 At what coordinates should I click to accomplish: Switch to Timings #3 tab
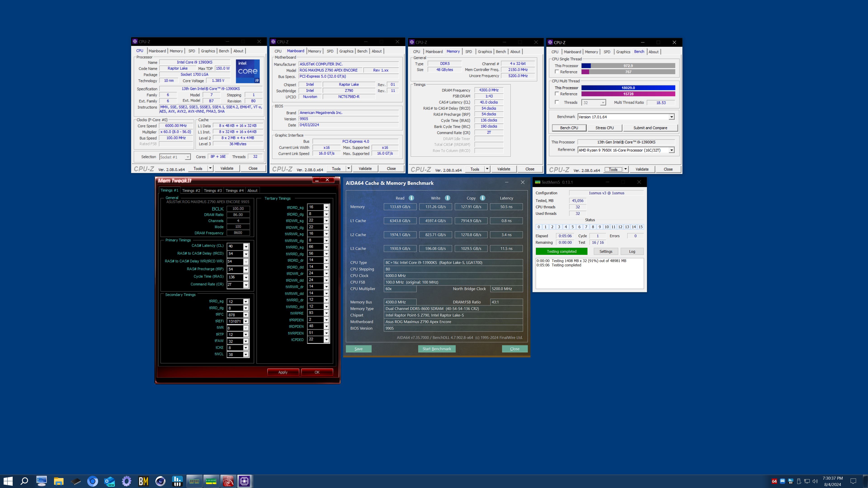[x=213, y=191]
